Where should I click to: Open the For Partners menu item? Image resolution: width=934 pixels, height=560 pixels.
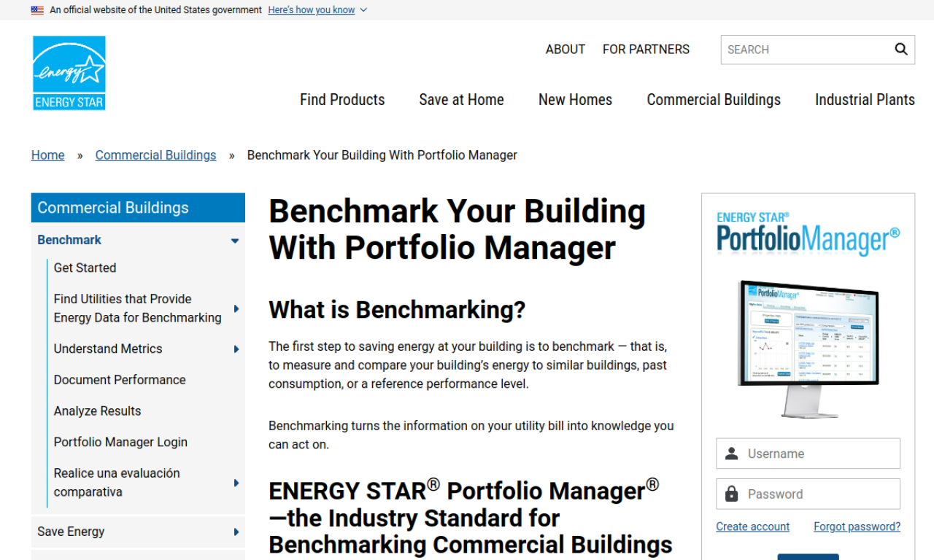click(646, 49)
